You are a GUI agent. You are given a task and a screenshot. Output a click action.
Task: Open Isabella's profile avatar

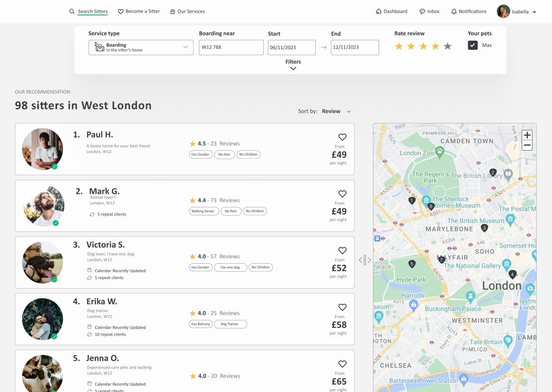503,11
